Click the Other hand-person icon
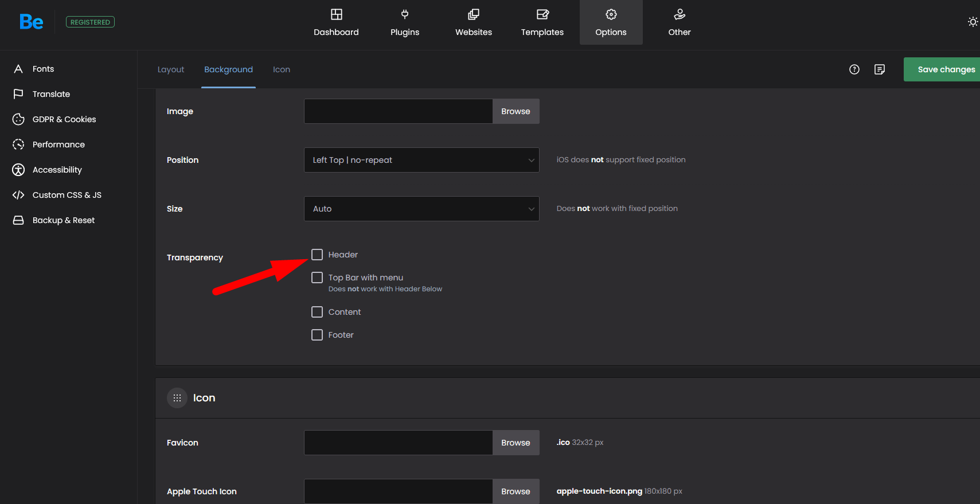This screenshot has width=980, height=504. 680,14
